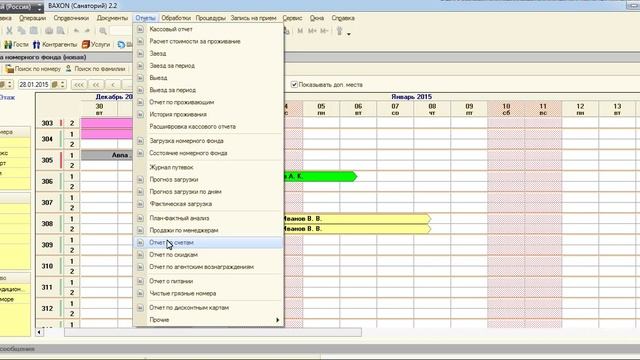Image resolution: width=640 pixels, height=360 pixels.
Task: Click the magnifier search icon in toolbar
Action: click(x=103, y=31)
